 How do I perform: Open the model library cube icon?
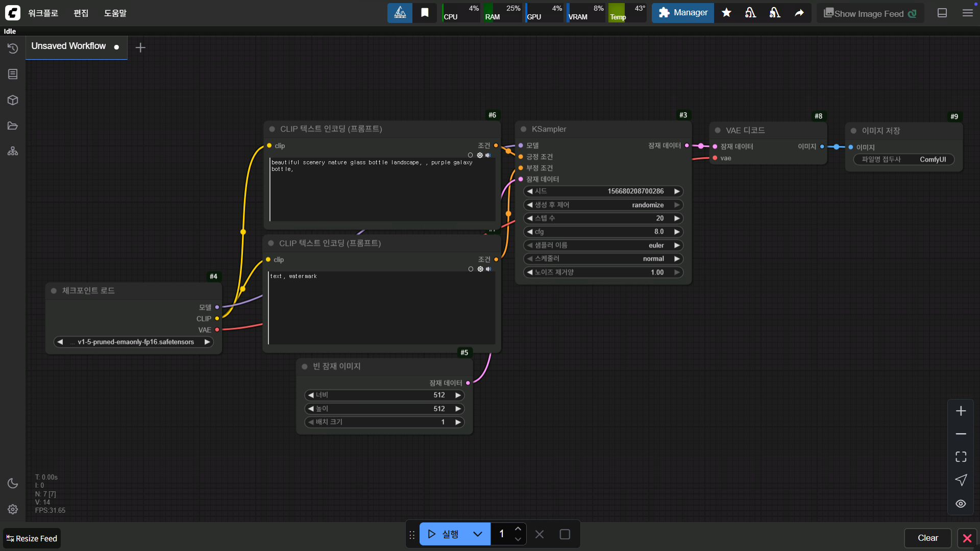13,100
